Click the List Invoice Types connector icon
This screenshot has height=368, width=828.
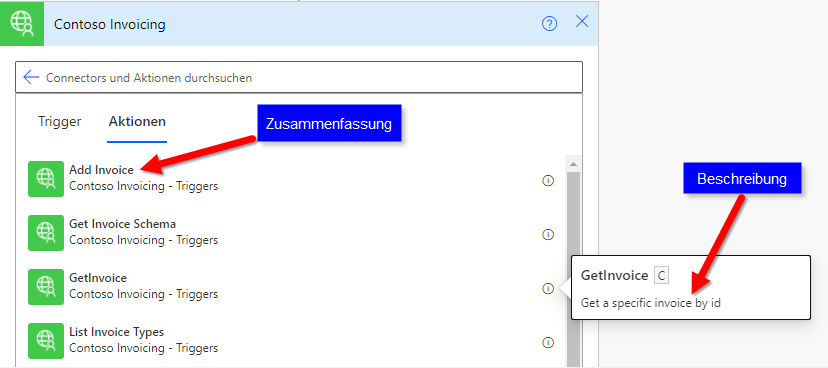tap(46, 341)
